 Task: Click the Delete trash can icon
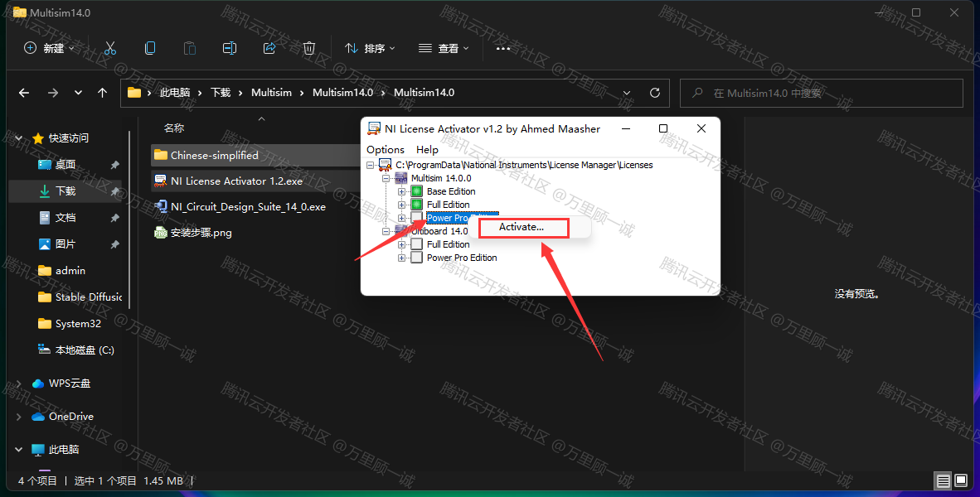coord(309,48)
